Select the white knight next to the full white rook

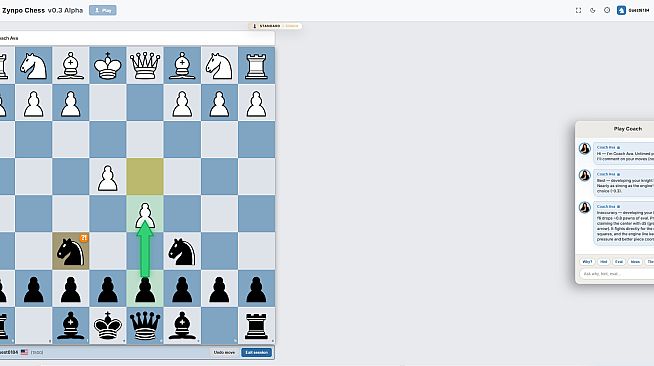[x=219, y=66]
